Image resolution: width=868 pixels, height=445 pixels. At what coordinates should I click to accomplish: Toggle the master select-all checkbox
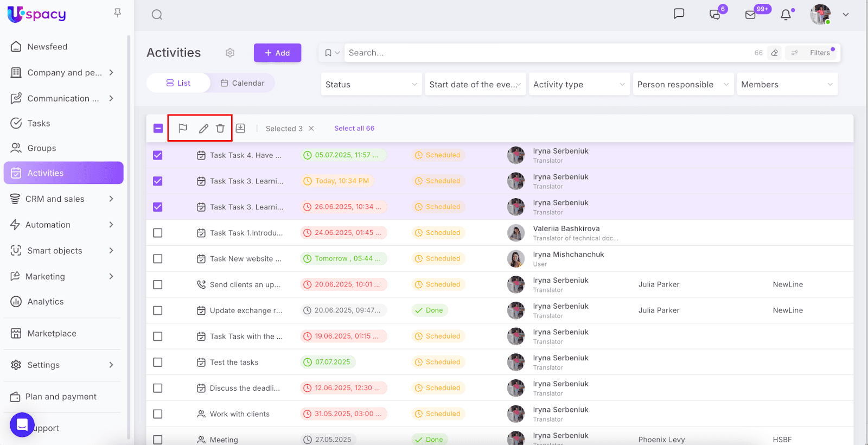(158, 129)
